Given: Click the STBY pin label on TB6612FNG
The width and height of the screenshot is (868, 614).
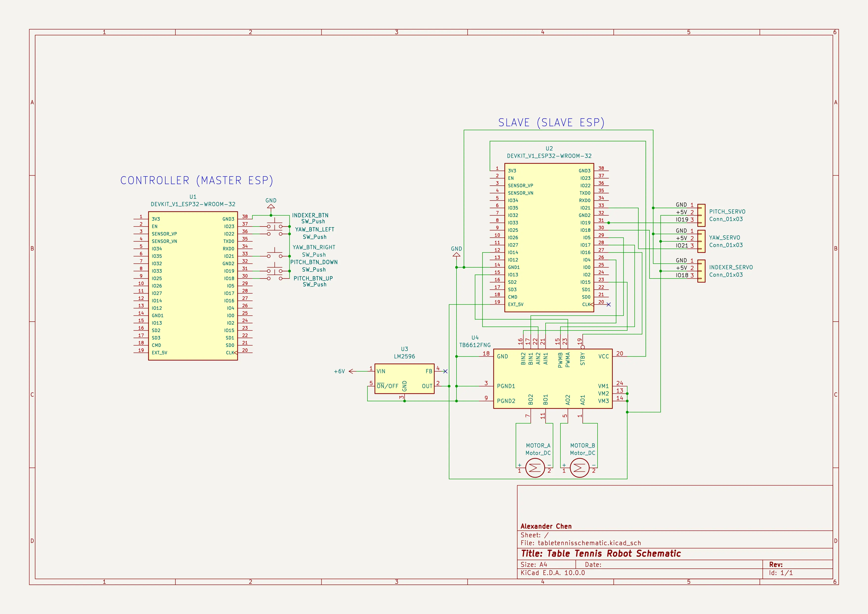Looking at the screenshot, I should [582, 359].
